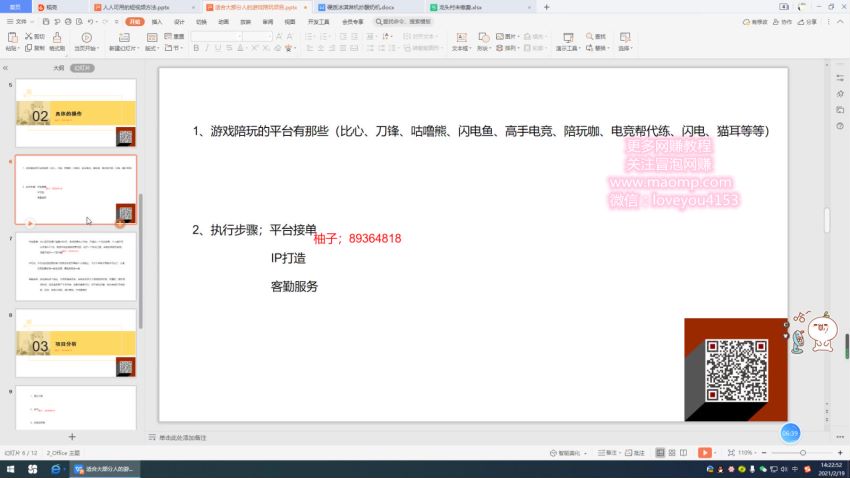Click the Find magnifier icon
This screenshot has height=478, width=850.
pos(589,36)
